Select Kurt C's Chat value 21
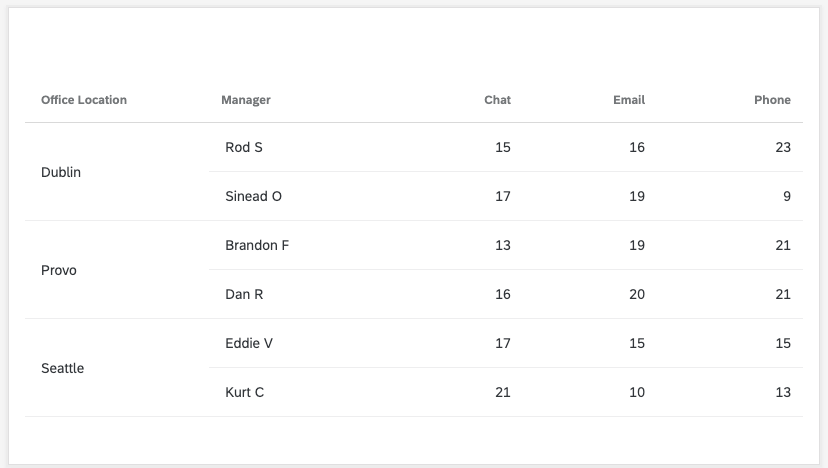Viewport: 828px width, 468px height. (502, 392)
